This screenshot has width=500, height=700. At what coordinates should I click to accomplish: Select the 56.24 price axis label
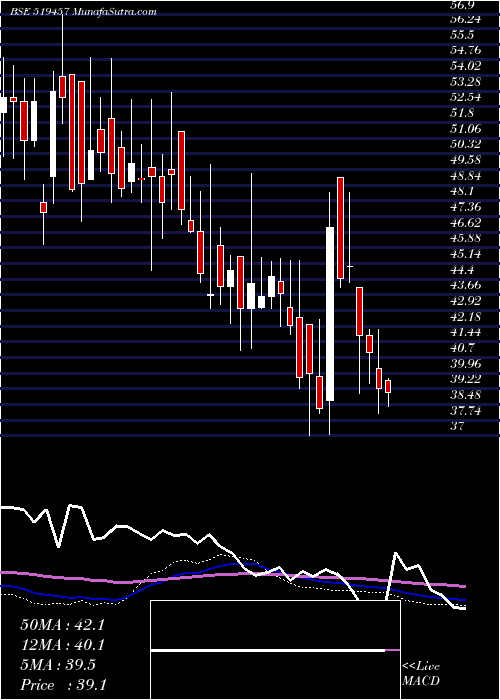coord(467,20)
